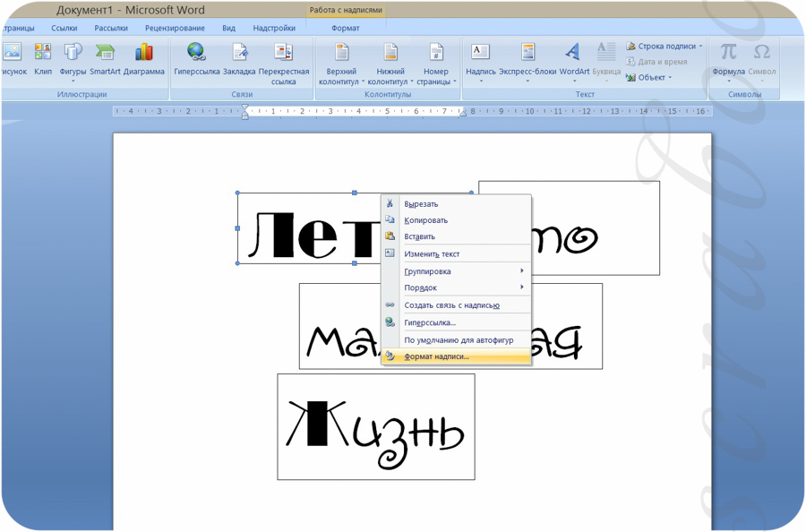Insert a Закладка bookmark
This screenshot has width=806, height=532.
click(x=239, y=59)
